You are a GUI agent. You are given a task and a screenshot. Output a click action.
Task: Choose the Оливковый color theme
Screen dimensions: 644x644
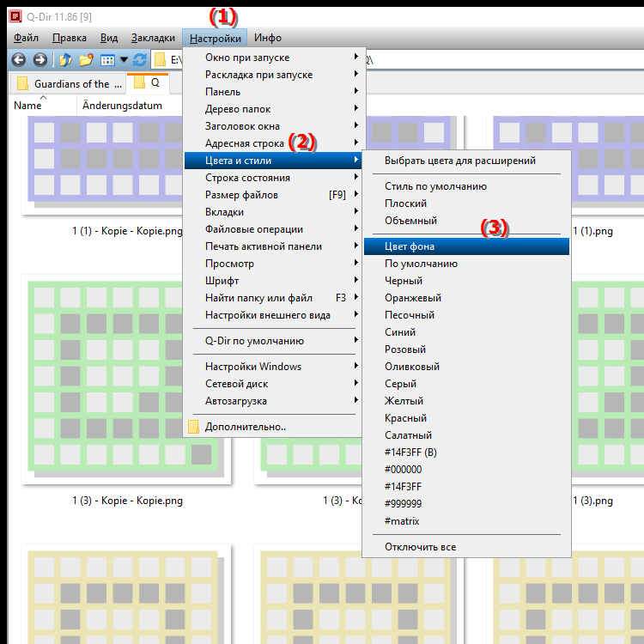click(466, 367)
